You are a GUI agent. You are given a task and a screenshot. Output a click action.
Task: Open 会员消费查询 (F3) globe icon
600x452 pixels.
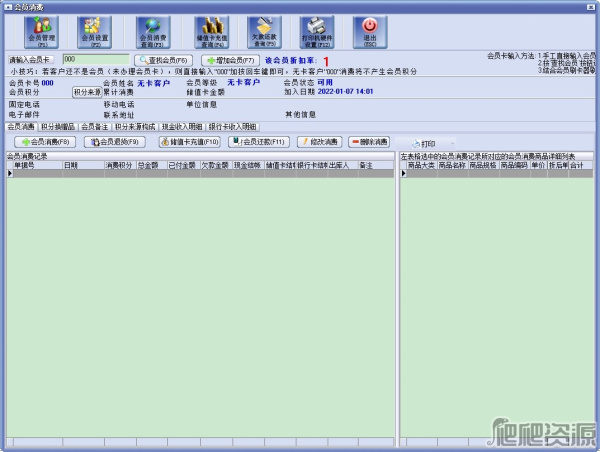pyautogui.click(x=153, y=32)
